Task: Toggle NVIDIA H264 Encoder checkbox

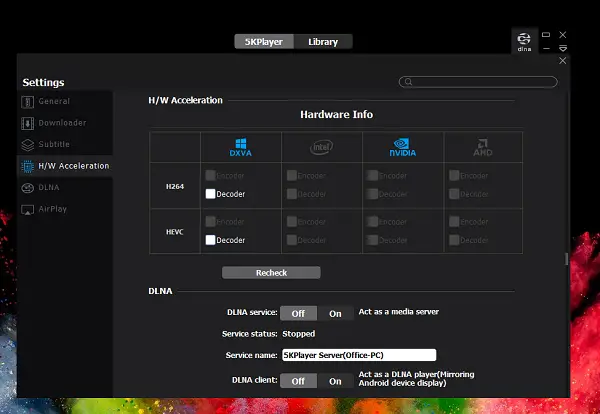Action: tap(373, 176)
